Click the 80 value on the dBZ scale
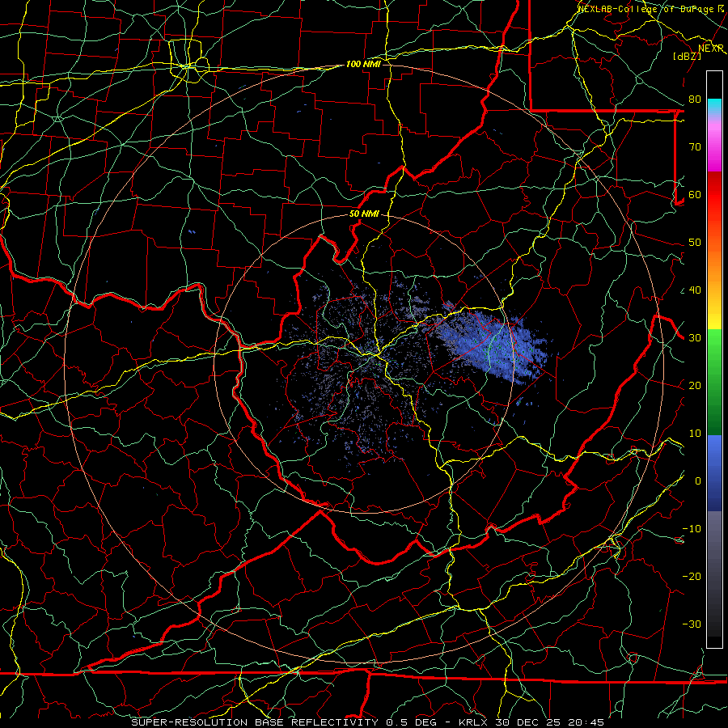Image resolution: width=728 pixels, height=728 pixels. [695, 99]
